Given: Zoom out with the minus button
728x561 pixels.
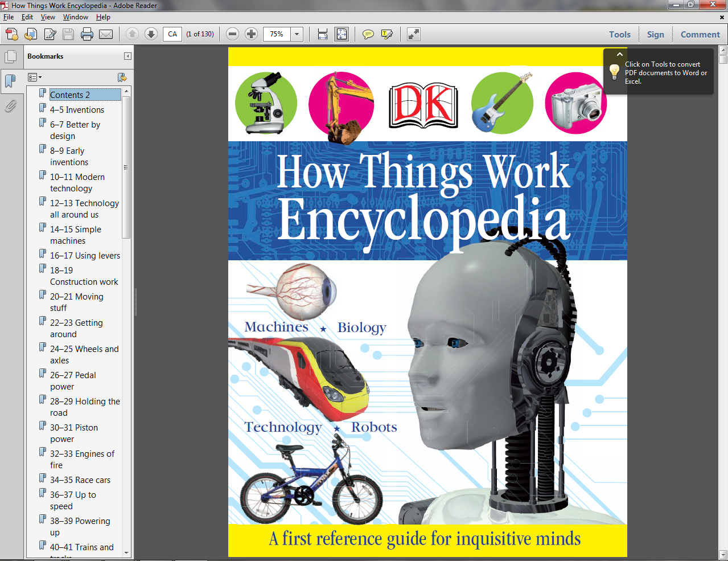Looking at the screenshot, I should (x=232, y=34).
